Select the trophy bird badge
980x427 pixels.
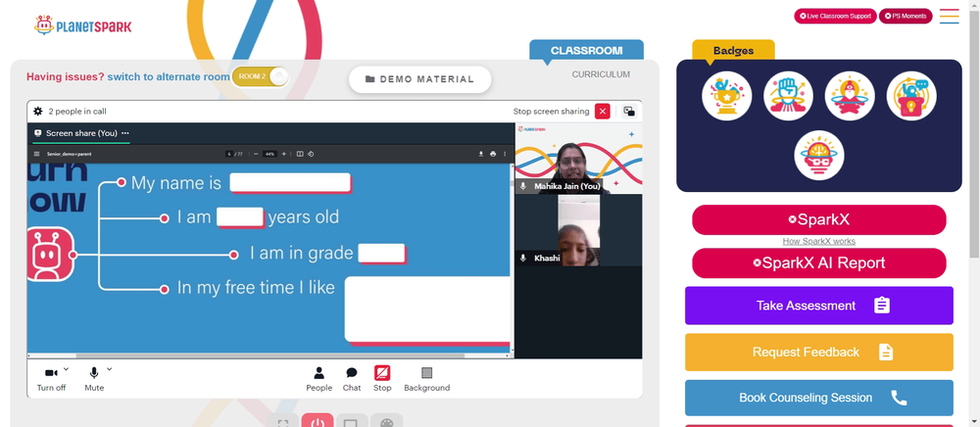point(727,96)
